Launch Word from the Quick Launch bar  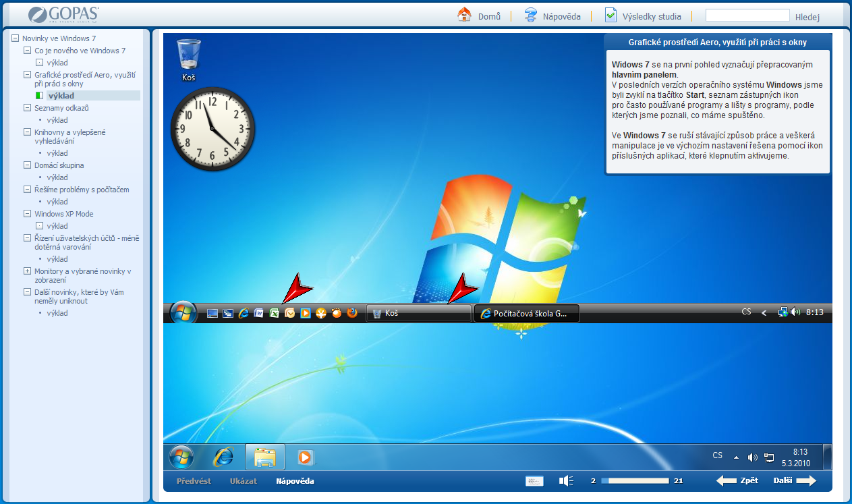pos(259,313)
